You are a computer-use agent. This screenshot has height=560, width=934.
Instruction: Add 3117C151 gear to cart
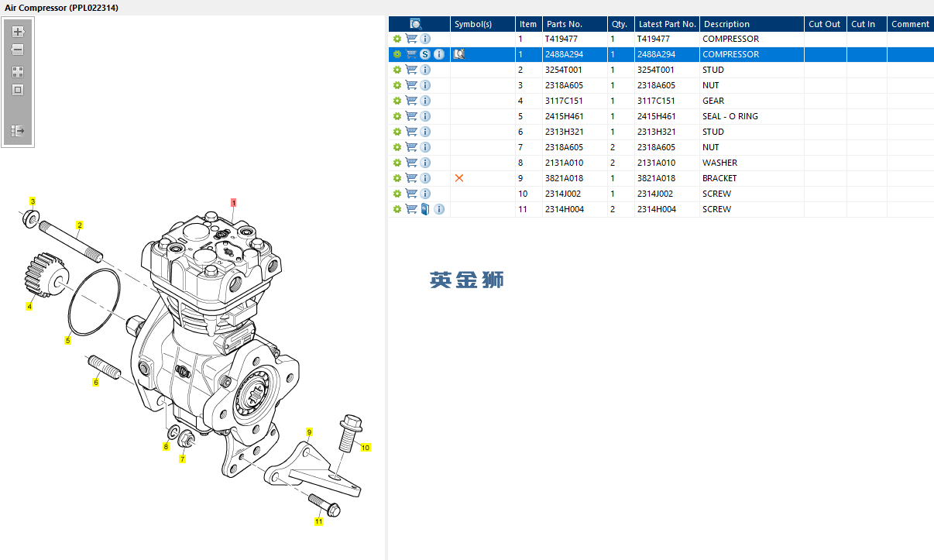point(411,101)
